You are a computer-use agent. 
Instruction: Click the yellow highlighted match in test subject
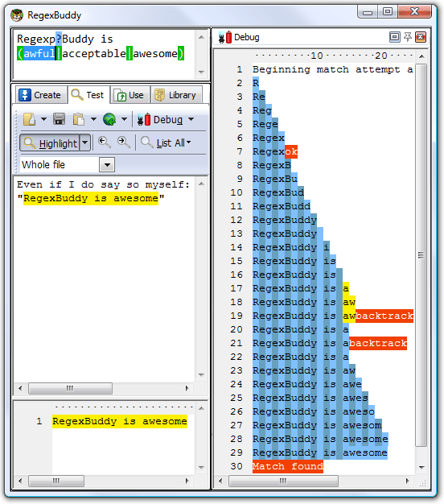(91, 198)
